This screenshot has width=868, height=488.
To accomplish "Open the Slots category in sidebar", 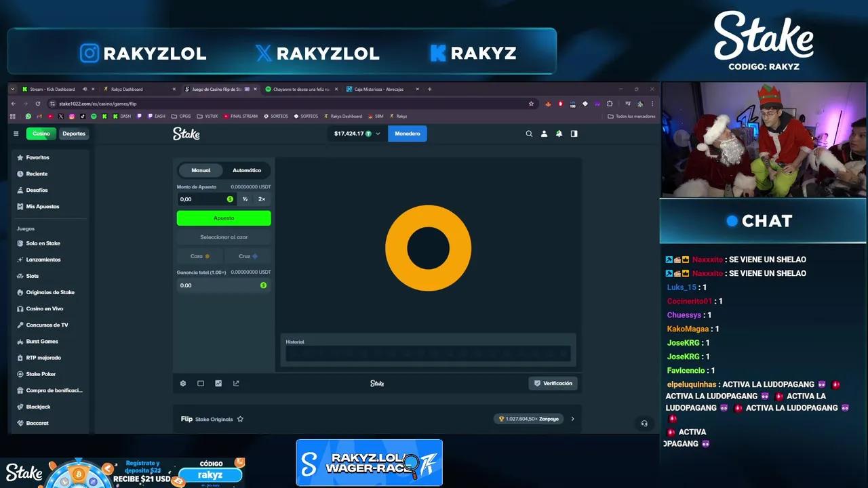I will coord(32,276).
